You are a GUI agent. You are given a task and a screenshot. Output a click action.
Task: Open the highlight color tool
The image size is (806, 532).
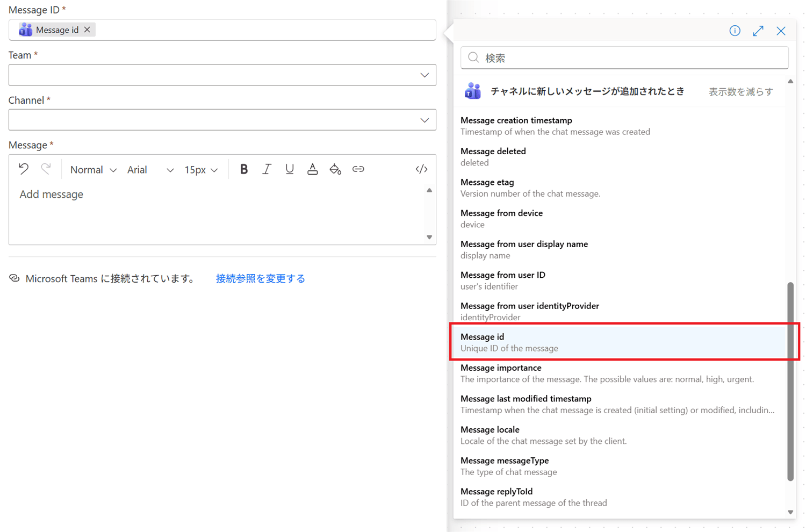(335, 169)
